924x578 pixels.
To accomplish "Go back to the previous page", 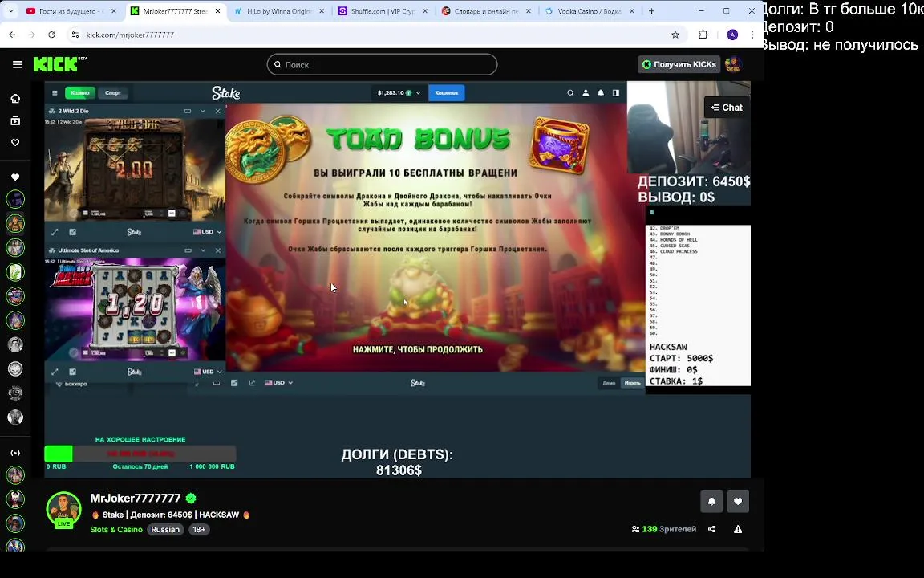I will [x=12, y=35].
